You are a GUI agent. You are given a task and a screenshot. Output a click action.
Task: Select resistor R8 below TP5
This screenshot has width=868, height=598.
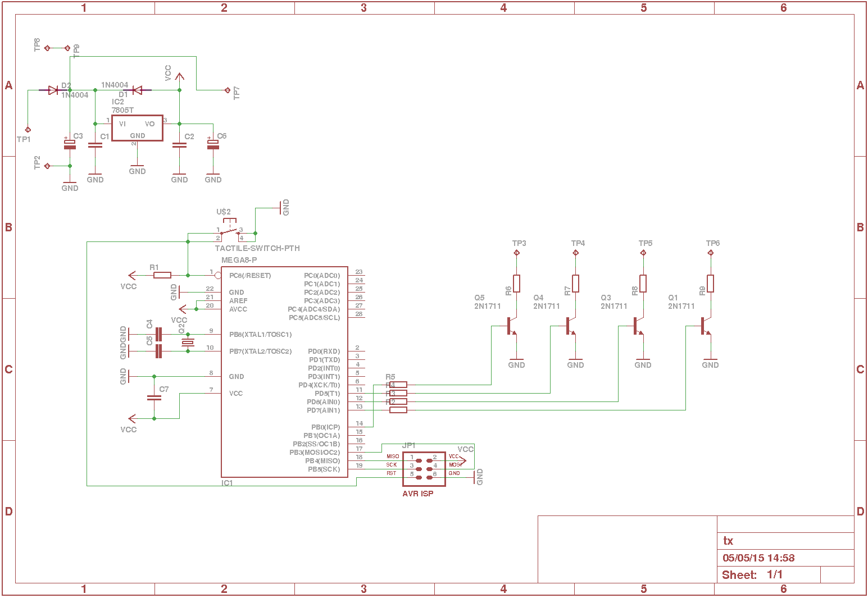pos(643,284)
